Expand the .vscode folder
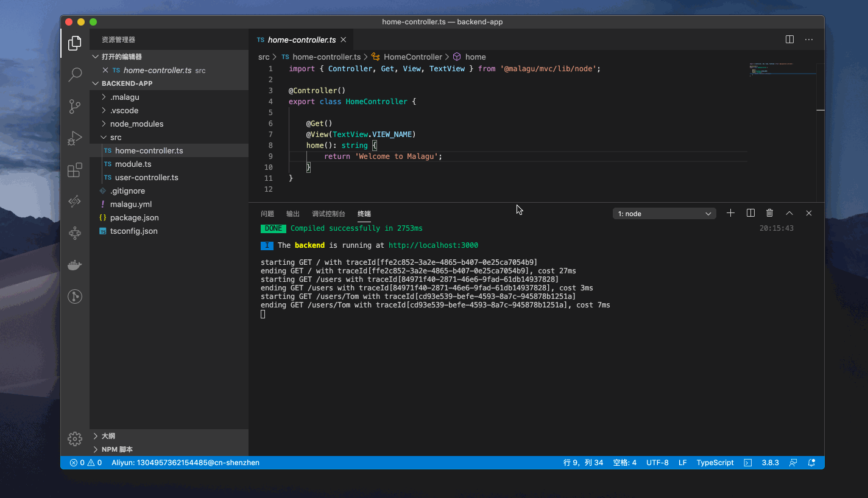The image size is (868, 498). click(x=169, y=110)
